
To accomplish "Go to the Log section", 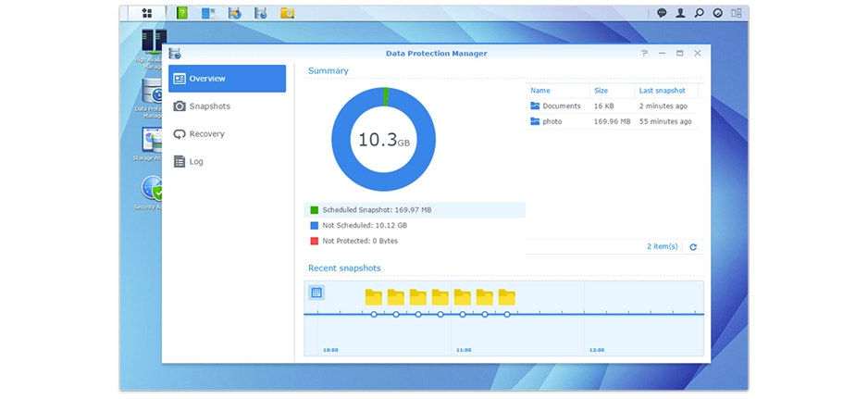I will pos(228,162).
